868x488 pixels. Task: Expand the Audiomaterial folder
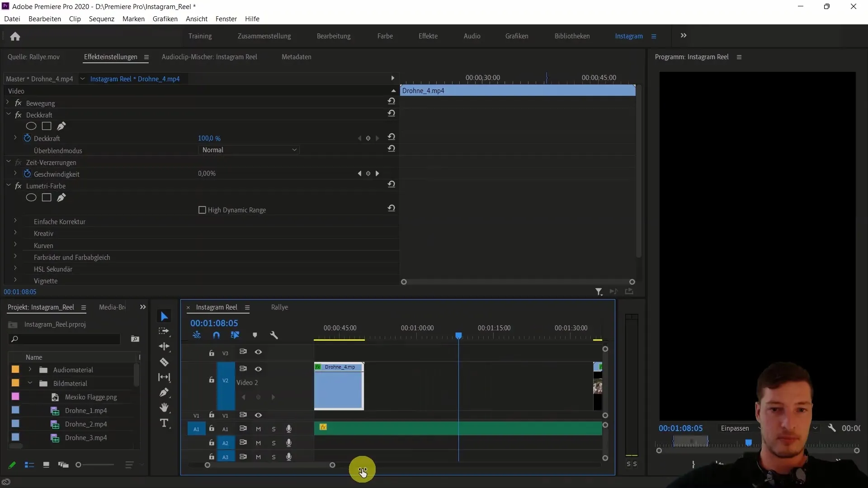pos(30,370)
